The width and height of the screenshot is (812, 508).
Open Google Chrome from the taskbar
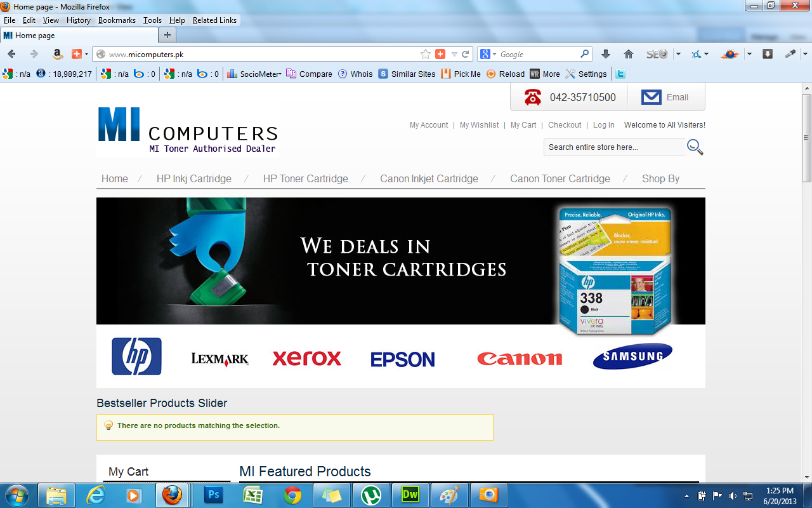[x=292, y=495]
